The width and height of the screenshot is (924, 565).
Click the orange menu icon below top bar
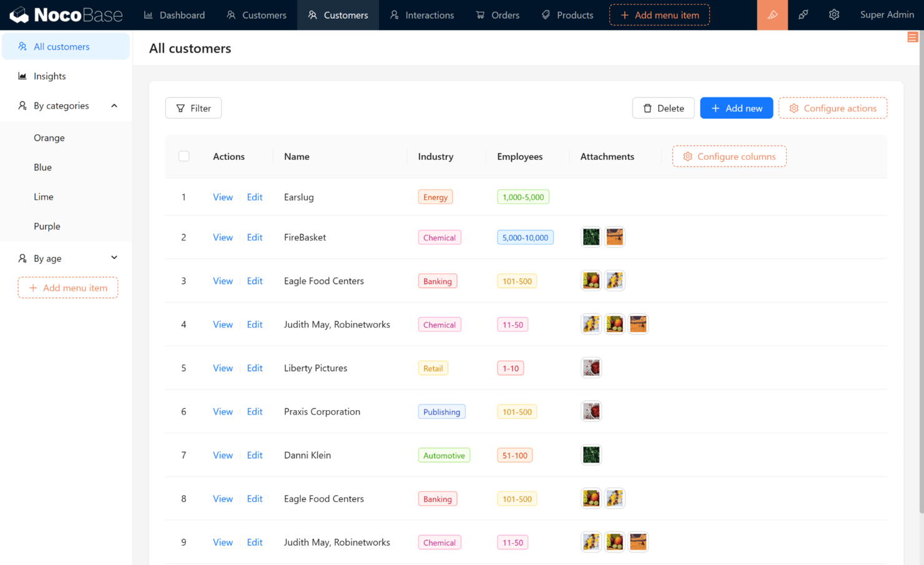[x=912, y=37]
